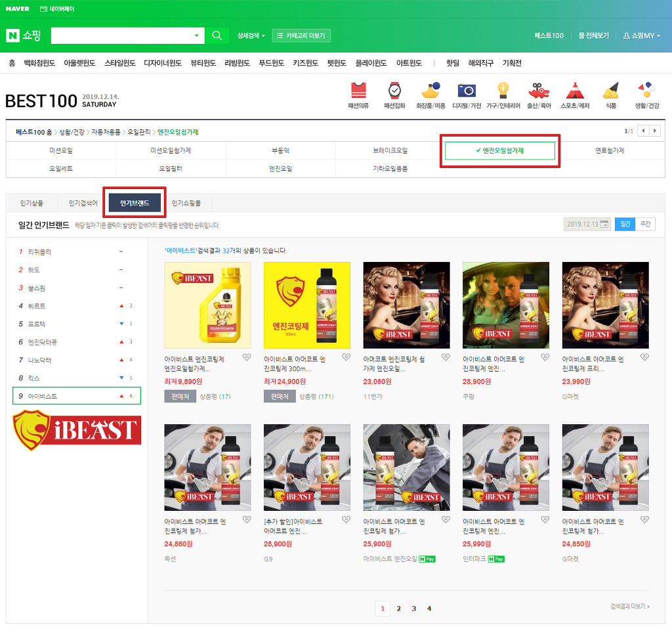This screenshot has width=672, height=631.
Task: Open the yellow iBEAST 엔진코팅제 bottle thumbnail
Action: click(x=208, y=305)
